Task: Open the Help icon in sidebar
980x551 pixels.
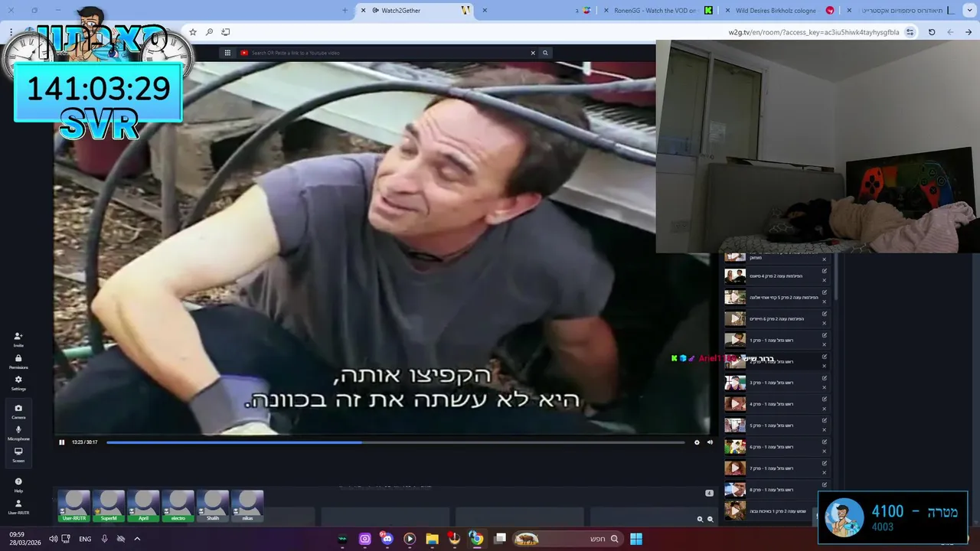Action: coord(18,484)
